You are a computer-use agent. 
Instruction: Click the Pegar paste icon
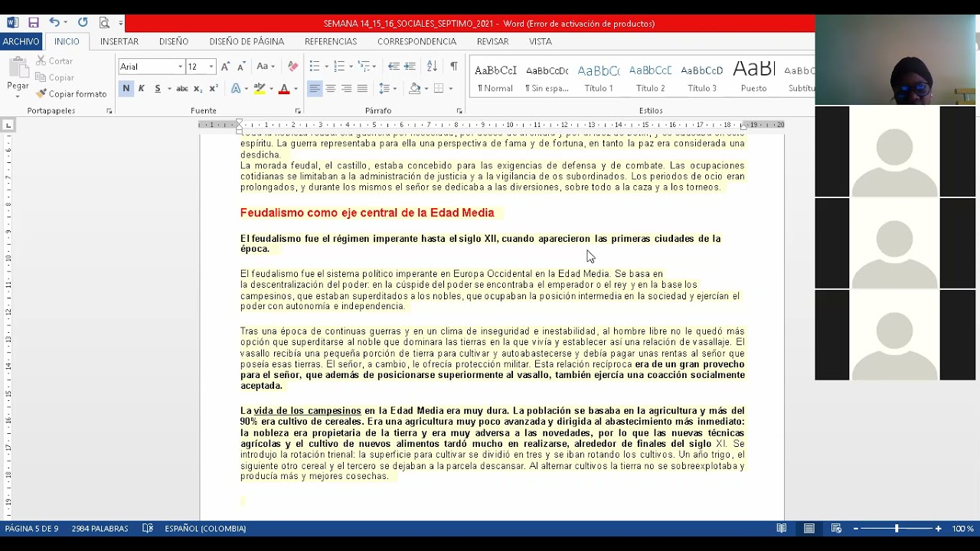[17, 69]
